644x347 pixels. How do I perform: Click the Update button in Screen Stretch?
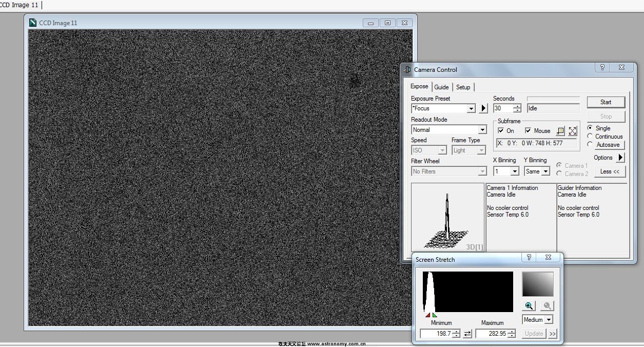(534, 334)
